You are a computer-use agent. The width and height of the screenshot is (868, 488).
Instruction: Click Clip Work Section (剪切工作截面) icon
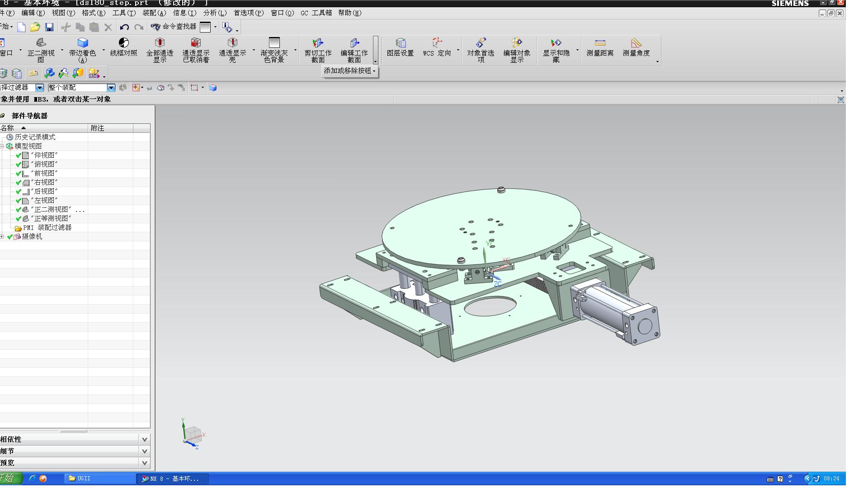pos(318,43)
